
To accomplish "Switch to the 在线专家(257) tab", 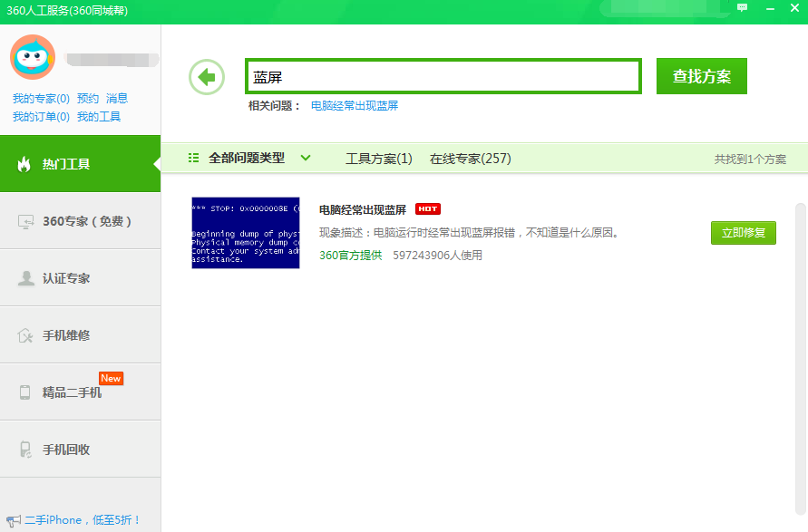I will (470, 158).
